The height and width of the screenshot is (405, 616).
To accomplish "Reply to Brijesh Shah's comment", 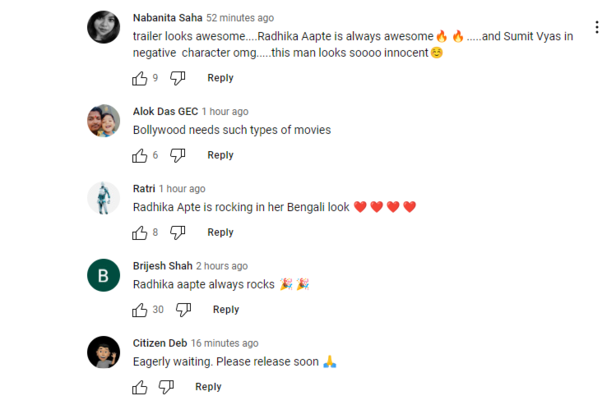I will 226,310.
